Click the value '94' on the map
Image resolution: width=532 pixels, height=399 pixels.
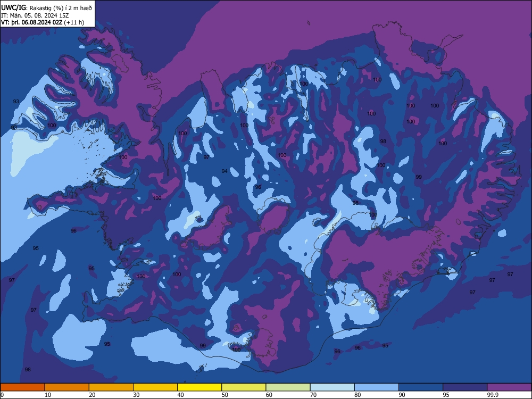point(225,171)
